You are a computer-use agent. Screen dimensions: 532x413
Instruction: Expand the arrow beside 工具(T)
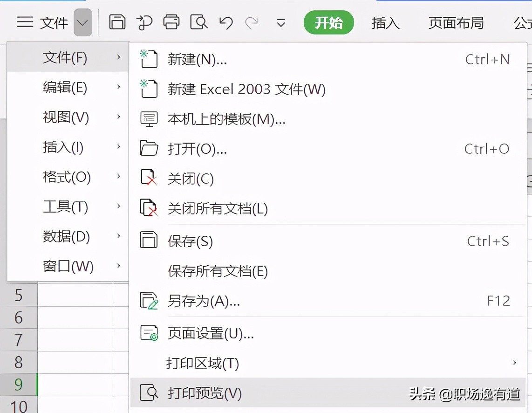[x=119, y=206]
